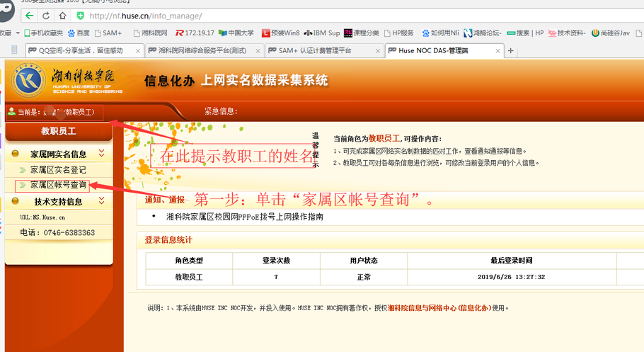Open the 172.19.17 bookmark

click(194, 33)
